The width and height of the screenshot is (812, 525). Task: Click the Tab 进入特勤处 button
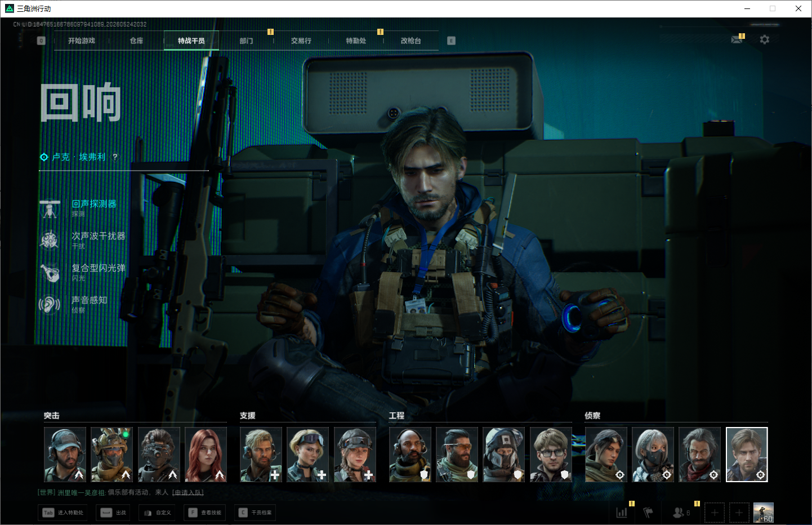click(63, 513)
